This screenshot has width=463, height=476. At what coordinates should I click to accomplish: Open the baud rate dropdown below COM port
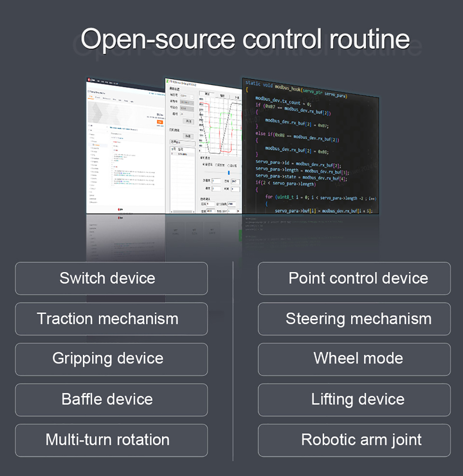click(x=187, y=103)
